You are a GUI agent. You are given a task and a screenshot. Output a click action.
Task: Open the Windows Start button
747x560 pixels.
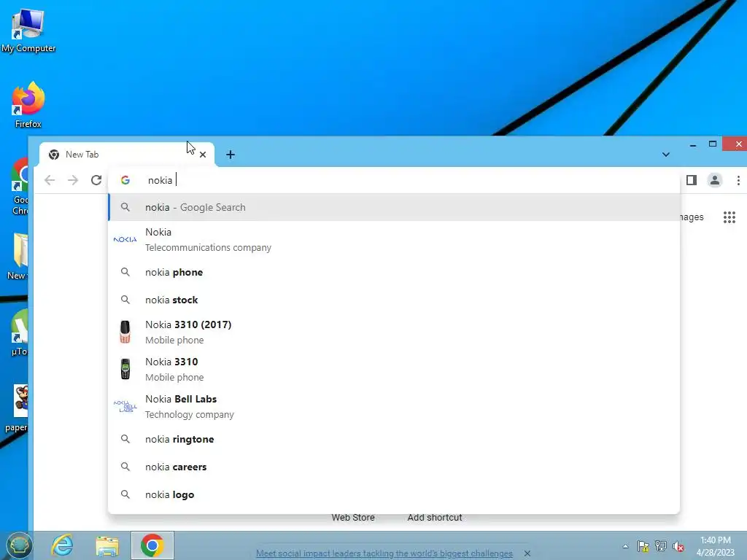point(18,545)
